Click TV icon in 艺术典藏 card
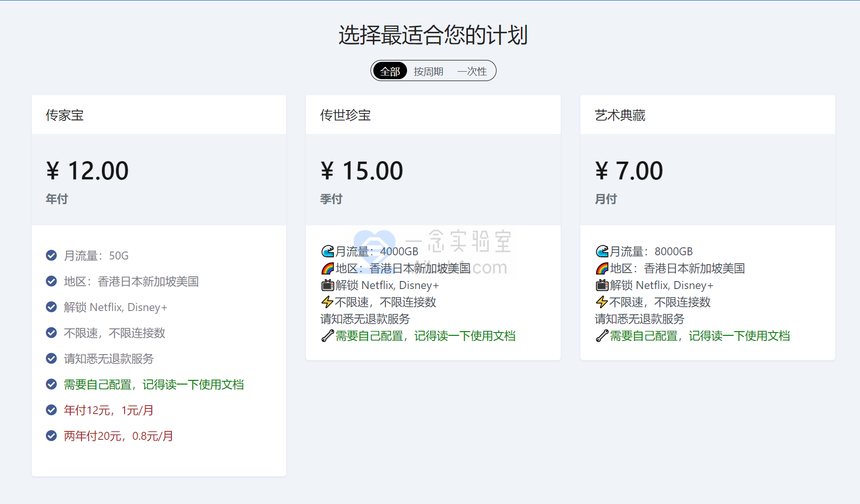860x504 pixels. click(x=602, y=285)
